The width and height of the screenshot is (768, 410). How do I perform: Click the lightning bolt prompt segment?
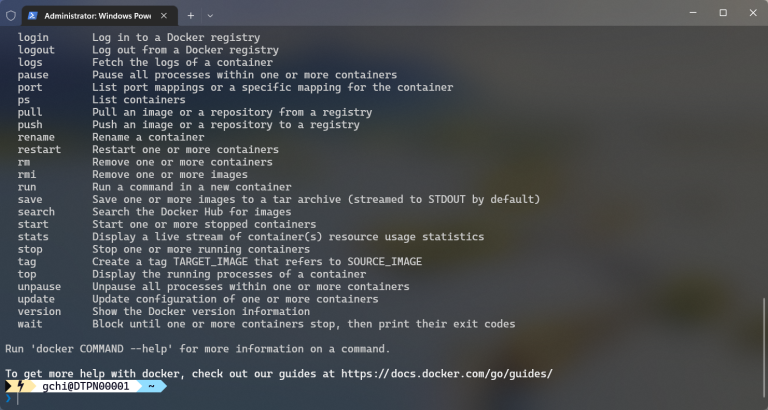click(21, 386)
